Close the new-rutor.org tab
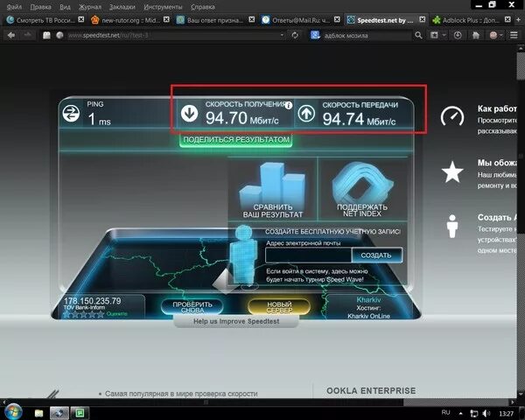Image resolution: width=525 pixels, height=420 pixels. [x=166, y=19]
